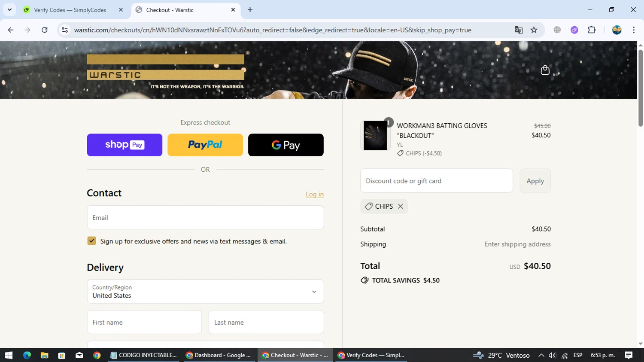
Task: Pay with PayPal express button
Action: point(205,145)
